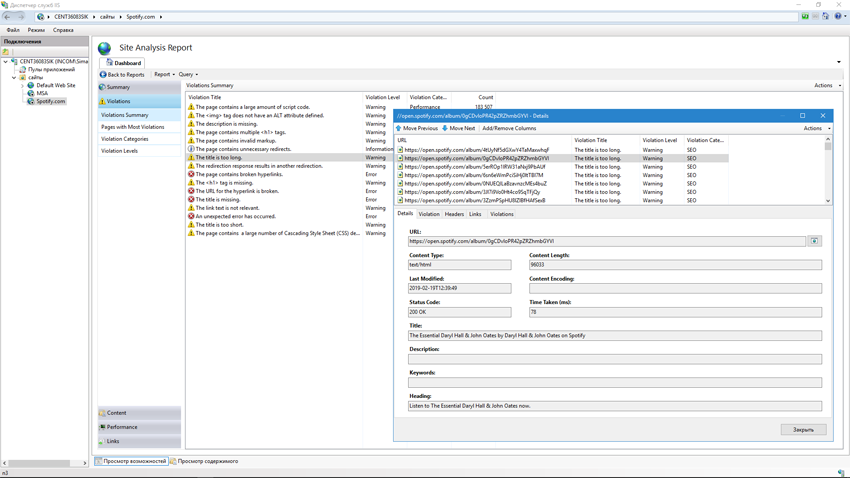Click the Закрыть button
Image resolution: width=850 pixels, height=478 pixels.
(x=803, y=430)
